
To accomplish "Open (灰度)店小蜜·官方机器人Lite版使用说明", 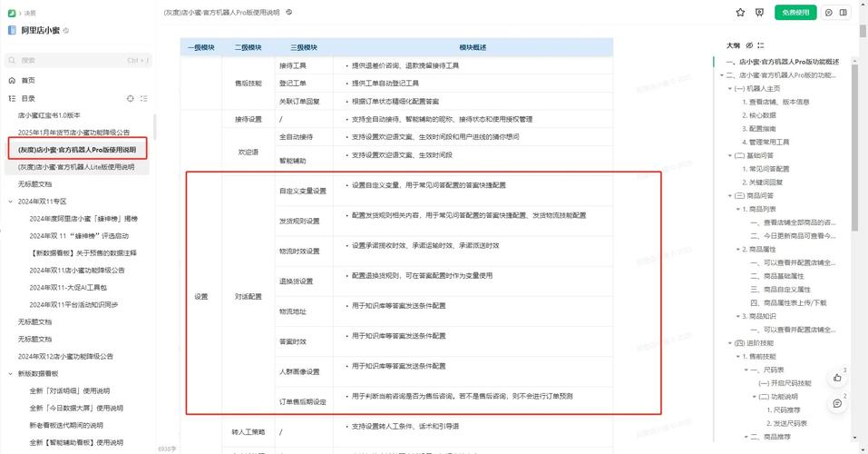I will click(76, 167).
